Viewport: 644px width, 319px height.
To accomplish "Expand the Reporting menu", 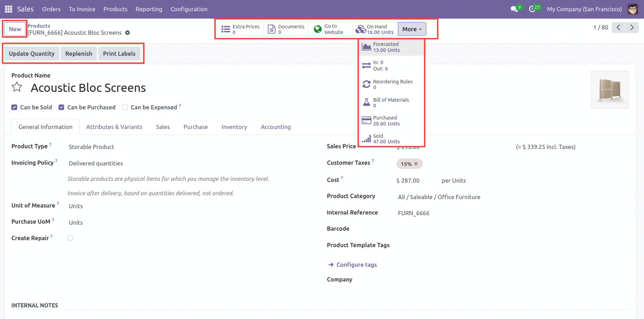I will tap(149, 9).
